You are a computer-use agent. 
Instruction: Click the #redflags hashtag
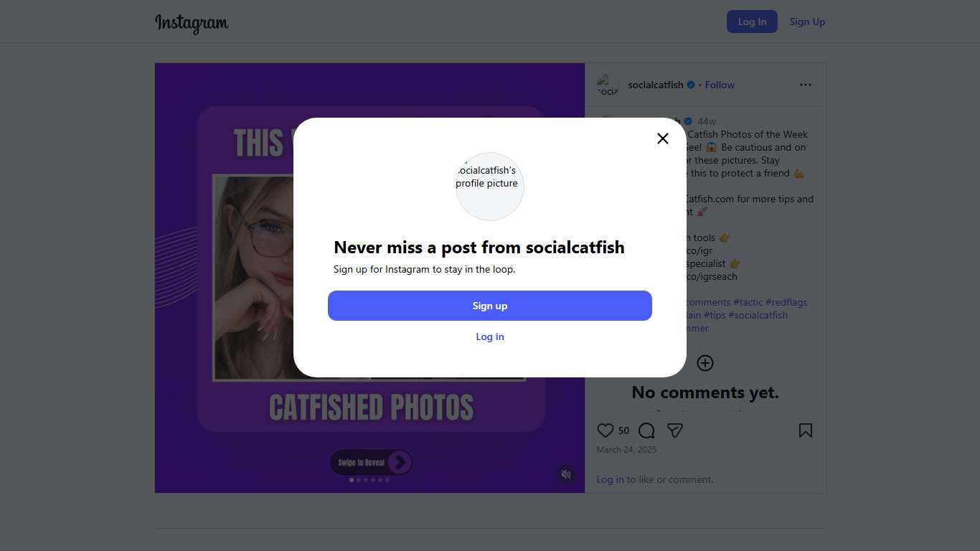[786, 302]
